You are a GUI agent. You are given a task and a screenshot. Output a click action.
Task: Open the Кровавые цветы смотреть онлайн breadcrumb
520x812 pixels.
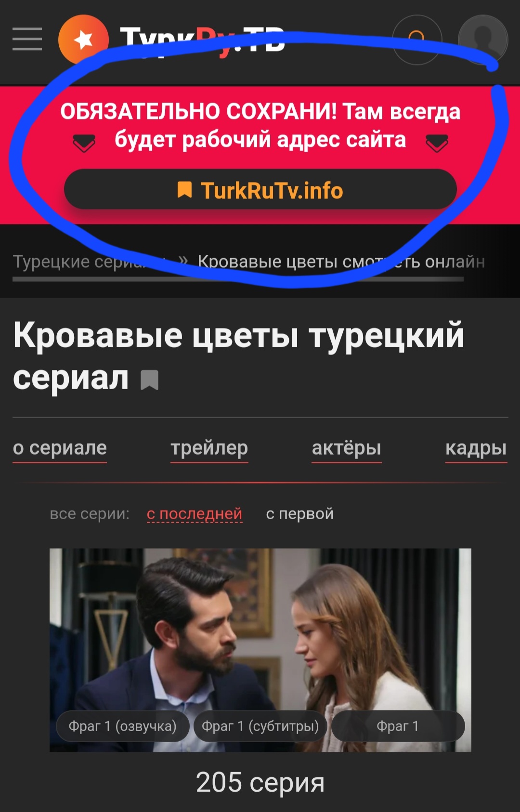pyautogui.click(x=341, y=262)
